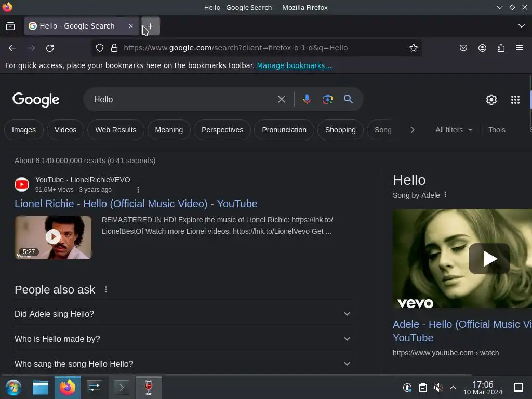532x399 pixels.
Task: Open the KDE start menu launcher
Action: (13, 388)
